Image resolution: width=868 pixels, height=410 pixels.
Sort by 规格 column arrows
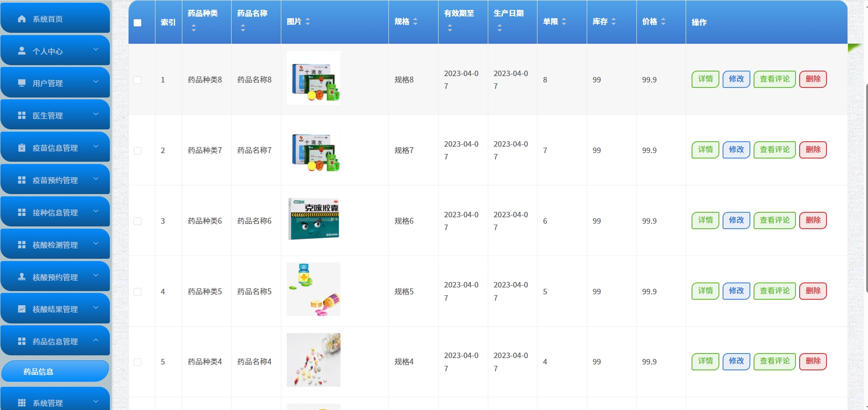[415, 21]
